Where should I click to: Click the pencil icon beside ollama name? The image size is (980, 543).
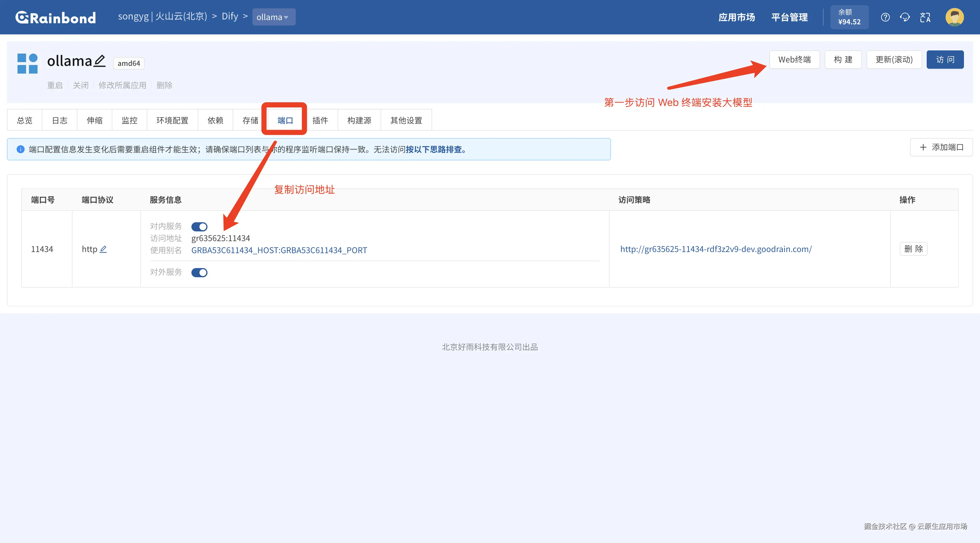[100, 61]
